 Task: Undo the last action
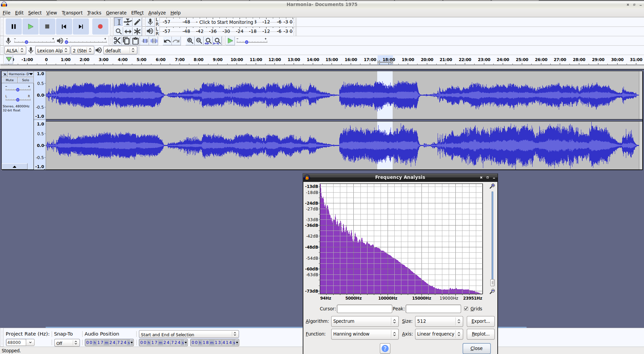click(167, 41)
